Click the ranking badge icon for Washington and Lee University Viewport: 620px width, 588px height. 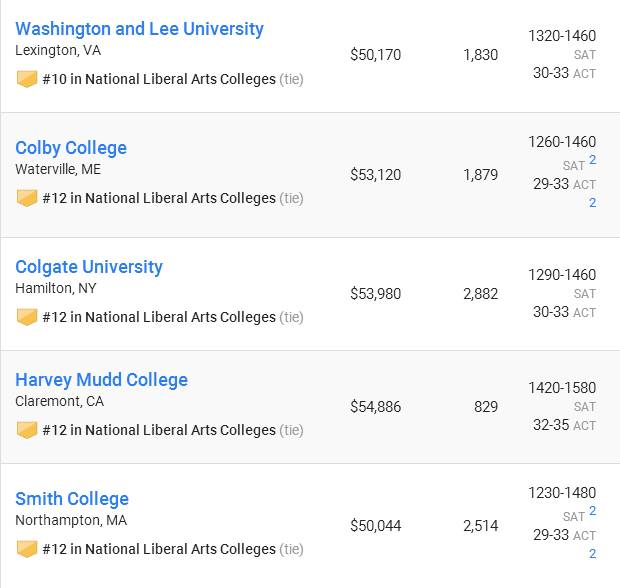tap(27, 79)
